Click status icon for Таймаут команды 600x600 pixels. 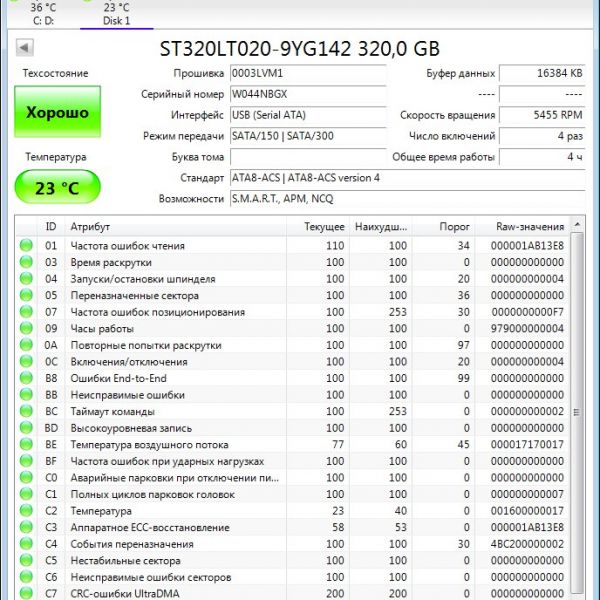[26, 411]
